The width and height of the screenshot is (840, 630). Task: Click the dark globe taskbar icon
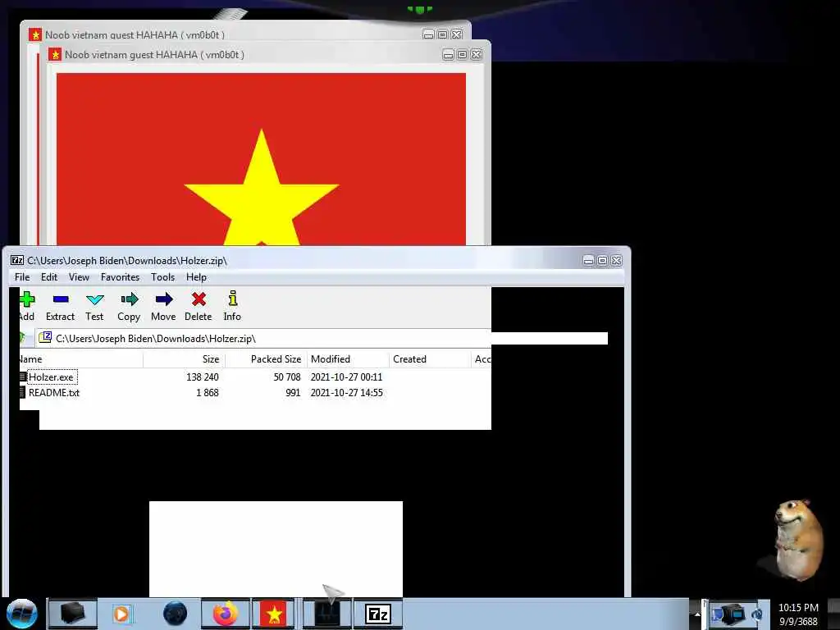(176, 614)
